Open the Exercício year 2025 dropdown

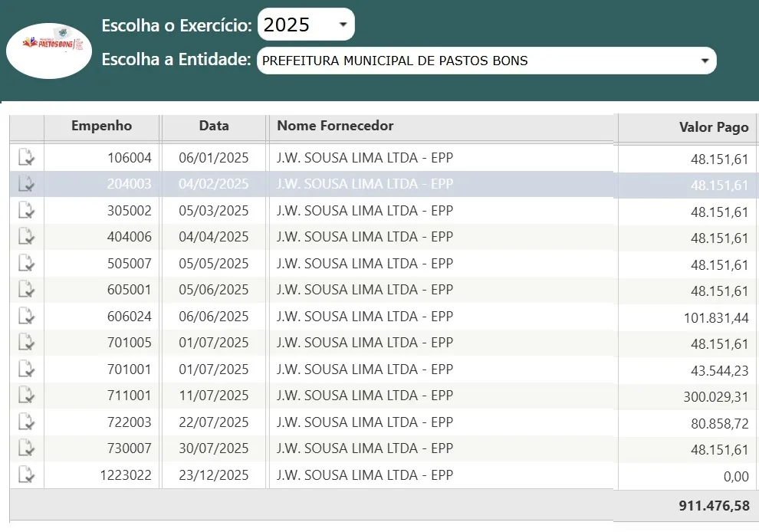click(x=306, y=25)
